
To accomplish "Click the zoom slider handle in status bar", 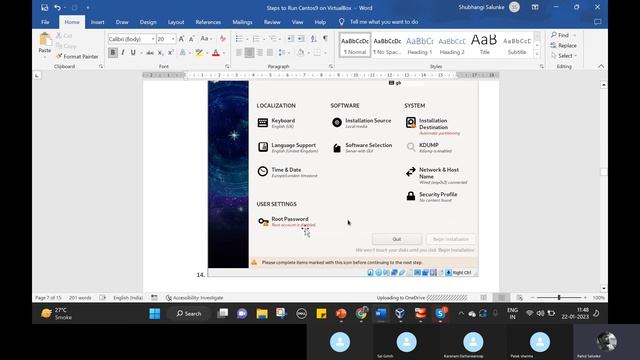I will pyautogui.click(x=559, y=298).
